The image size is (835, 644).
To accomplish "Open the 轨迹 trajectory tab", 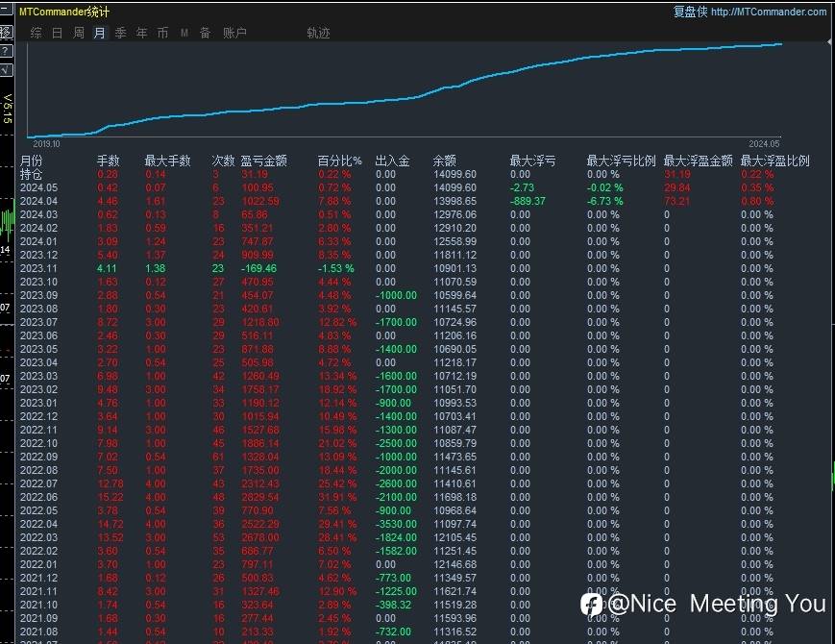I will [x=318, y=33].
